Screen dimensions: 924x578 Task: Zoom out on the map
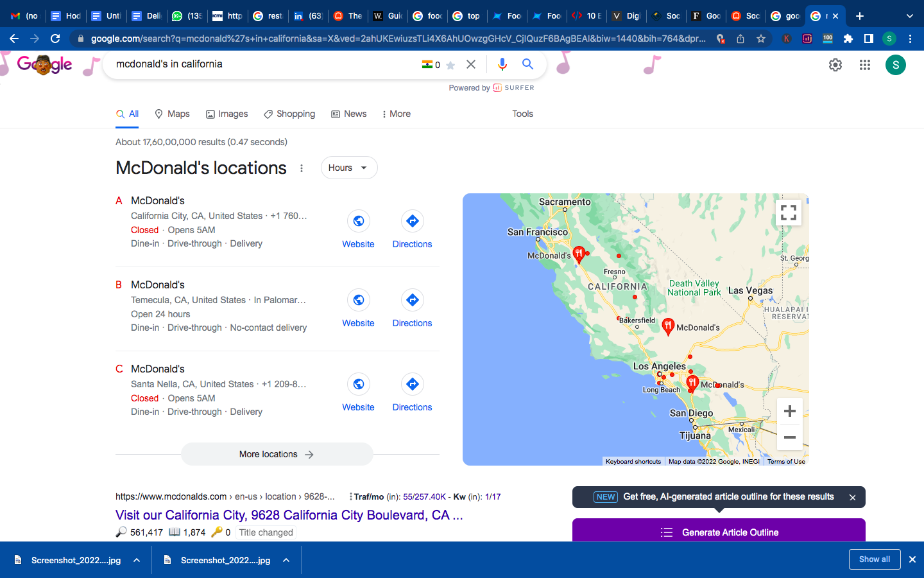(x=790, y=437)
